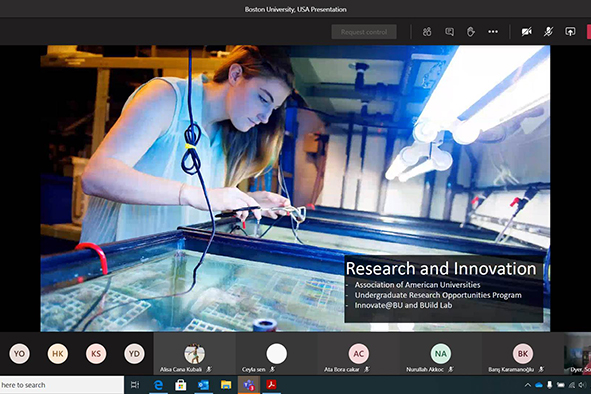Show the participants panel
This screenshot has width=591, height=394.
click(427, 32)
